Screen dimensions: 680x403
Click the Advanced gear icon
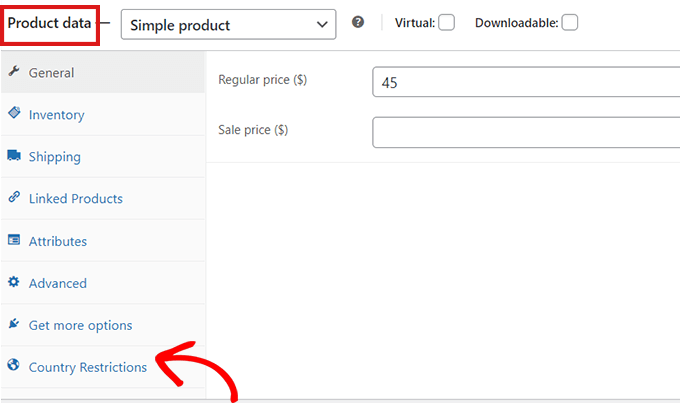coord(14,282)
